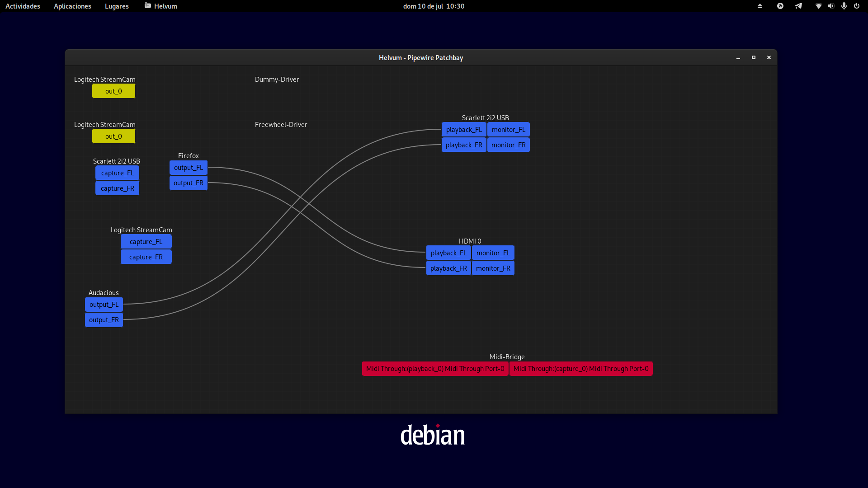Screen dimensions: 868x488
Task: Select Audacious output_FR port
Action: point(104,320)
